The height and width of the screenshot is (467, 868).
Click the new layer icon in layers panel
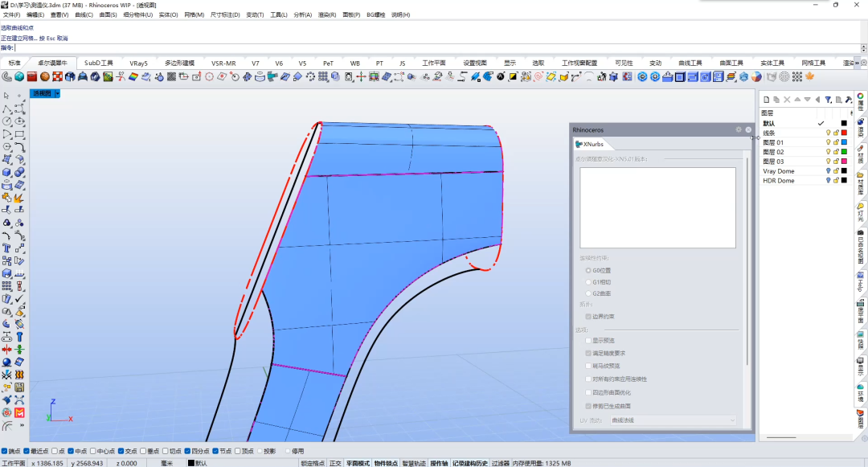(x=766, y=100)
